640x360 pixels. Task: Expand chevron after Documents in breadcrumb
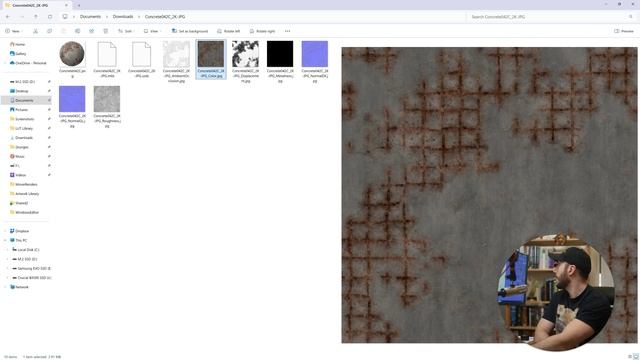tap(107, 17)
